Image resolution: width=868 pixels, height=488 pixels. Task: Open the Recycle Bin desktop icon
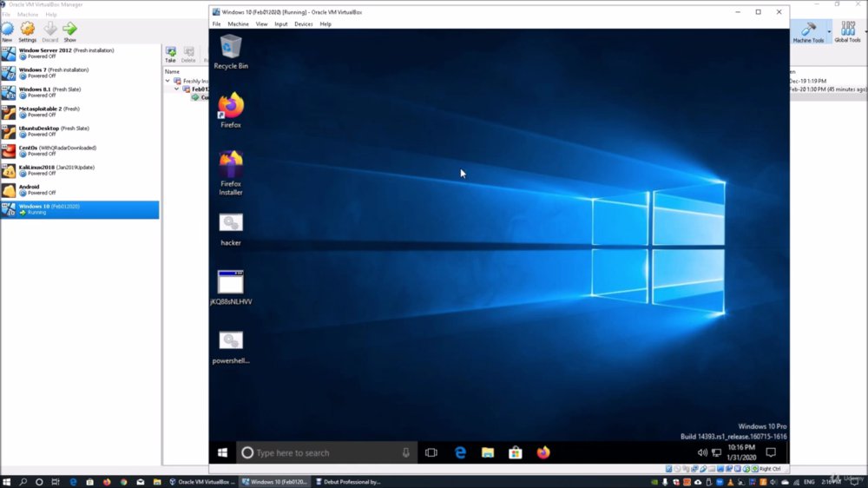click(x=231, y=51)
